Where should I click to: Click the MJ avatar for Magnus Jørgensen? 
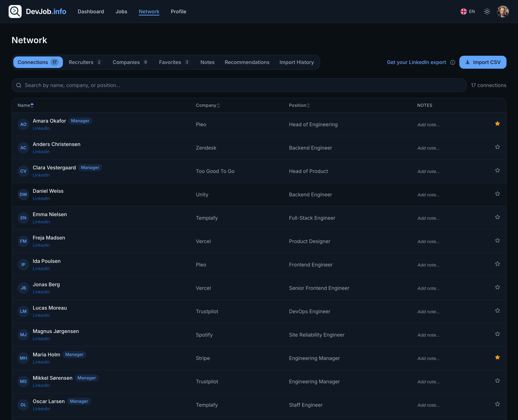pyautogui.click(x=23, y=335)
